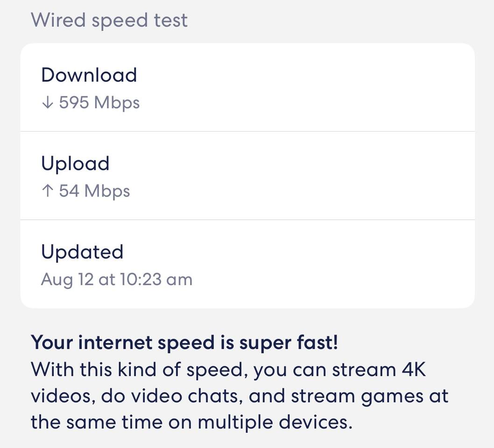Tap the Upload row label
Screen dimensions: 494x448
(75, 163)
